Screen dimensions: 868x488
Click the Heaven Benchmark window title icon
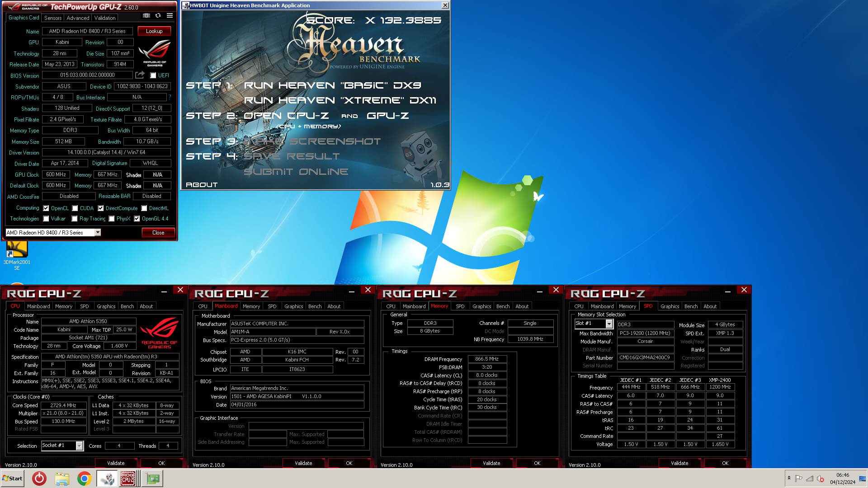pos(186,5)
